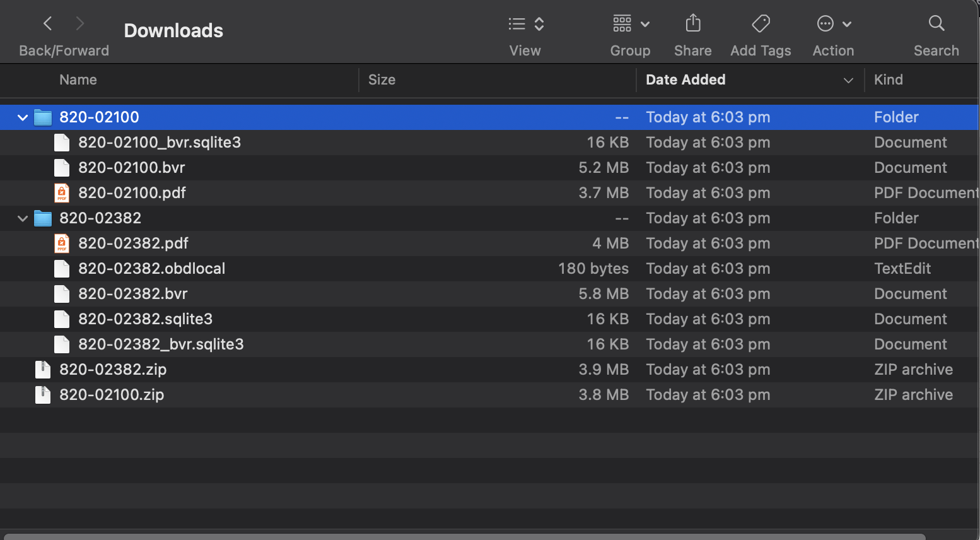Sort by the Size column header

pyautogui.click(x=382, y=80)
